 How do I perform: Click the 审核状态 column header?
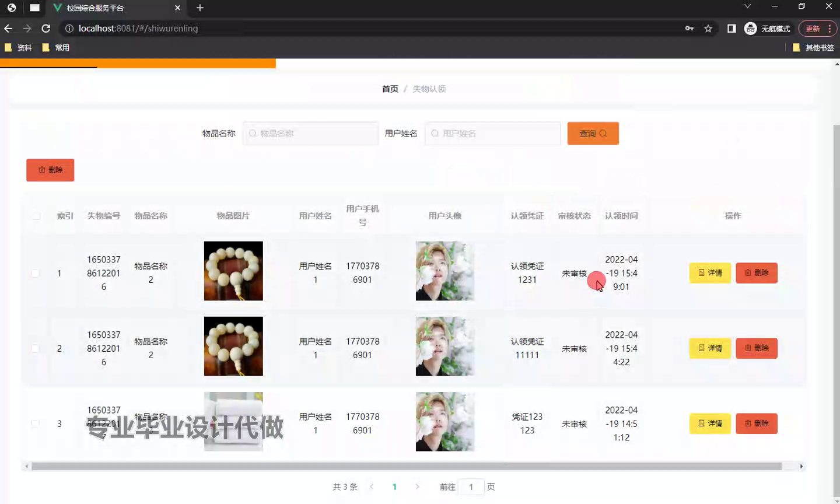pyautogui.click(x=574, y=216)
